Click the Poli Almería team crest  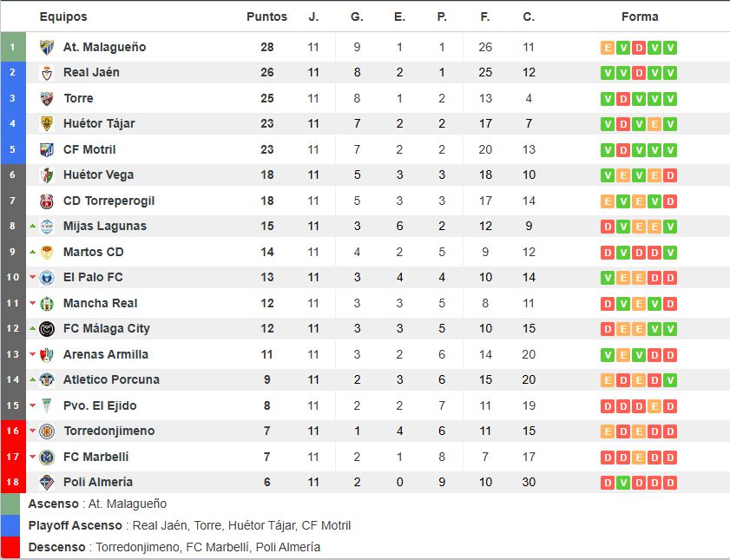coord(47,482)
